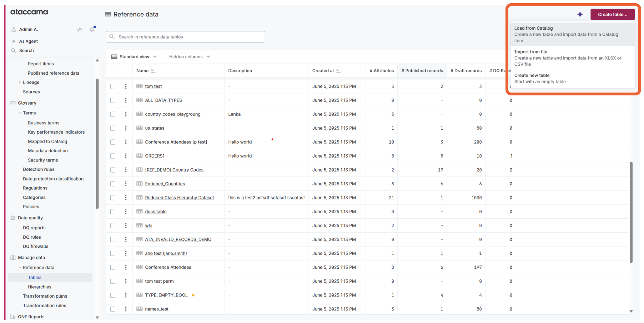Click the activity pulse icon near Admin A.
Image resolution: width=644 pixels, height=323 pixels.
click(79, 29)
